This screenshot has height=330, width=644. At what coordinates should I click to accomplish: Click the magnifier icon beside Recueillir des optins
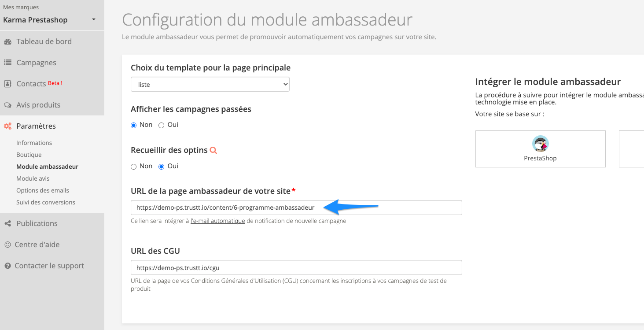pyautogui.click(x=213, y=150)
